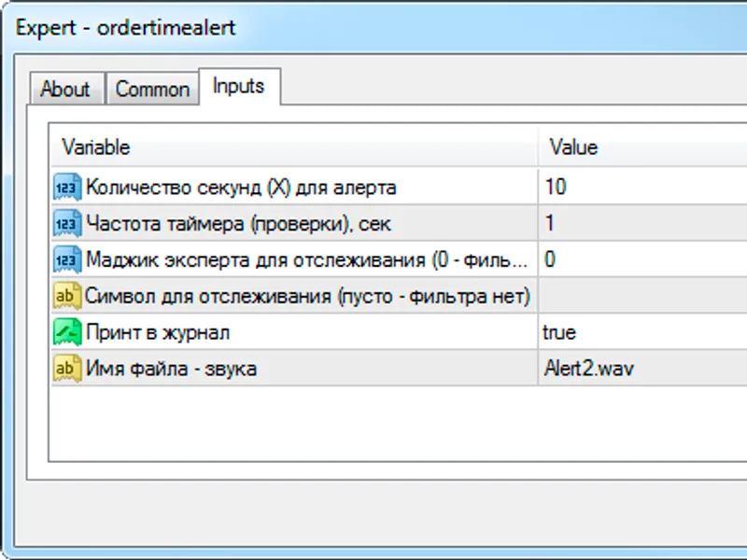Select the 'Количество секунд (X) для алерта' variable
747x560 pixels.
tap(241, 188)
